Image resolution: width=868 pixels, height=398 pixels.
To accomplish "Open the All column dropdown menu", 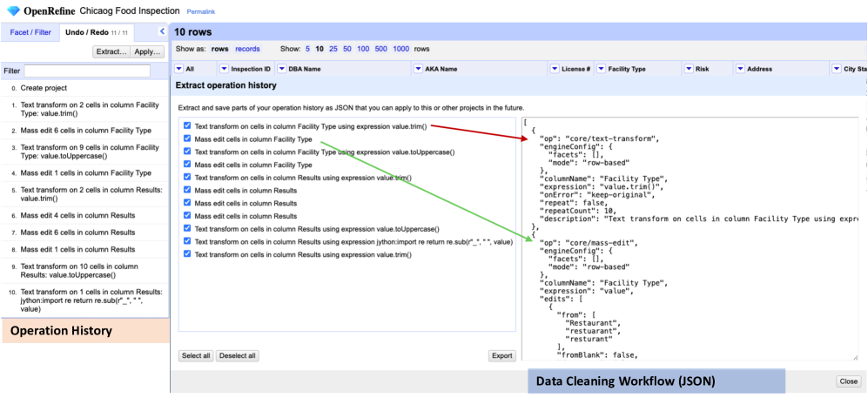I will [x=179, y=69].
